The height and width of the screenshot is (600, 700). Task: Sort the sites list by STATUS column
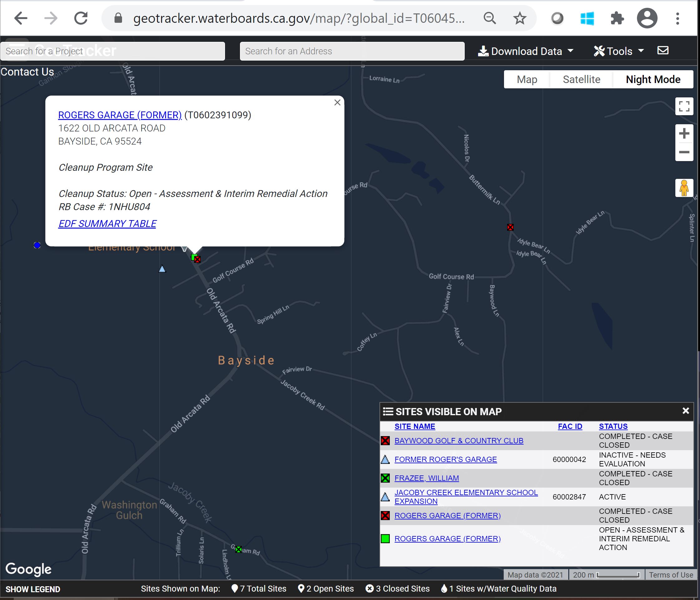[613, 426]
